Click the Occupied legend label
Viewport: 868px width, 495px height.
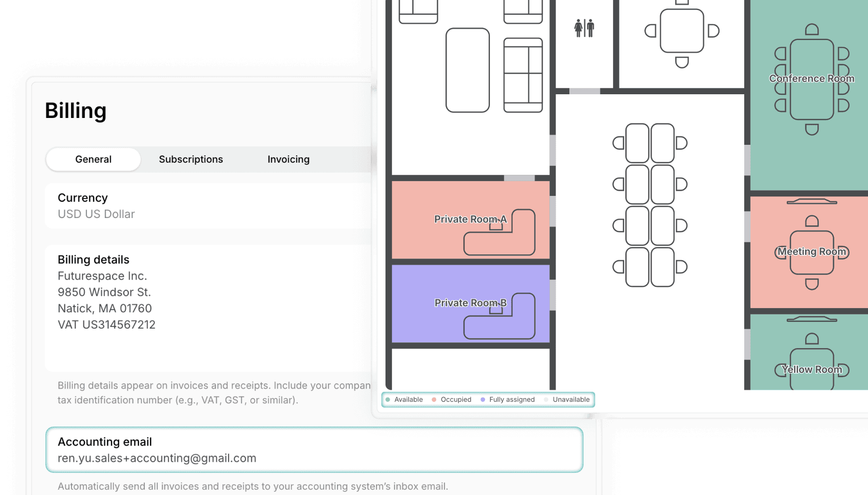pos(456,400)
